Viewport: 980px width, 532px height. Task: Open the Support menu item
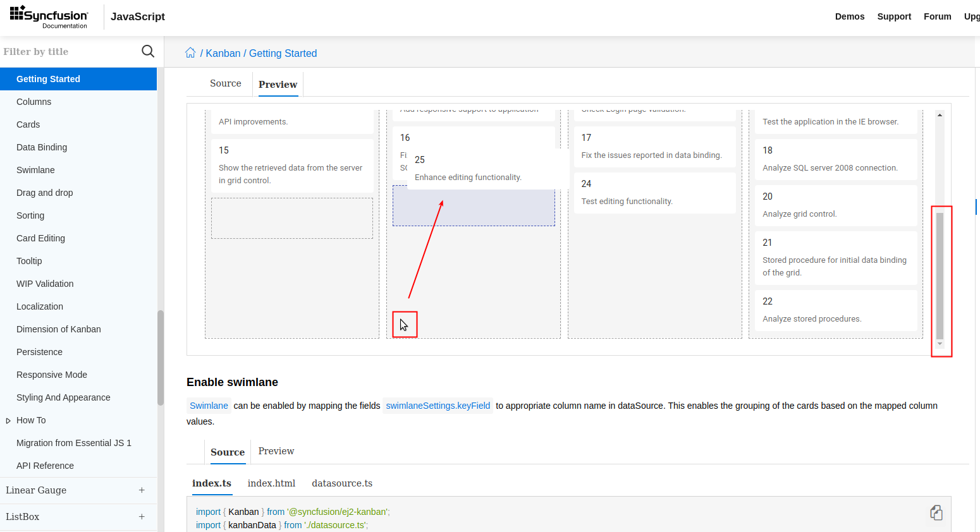894,16
